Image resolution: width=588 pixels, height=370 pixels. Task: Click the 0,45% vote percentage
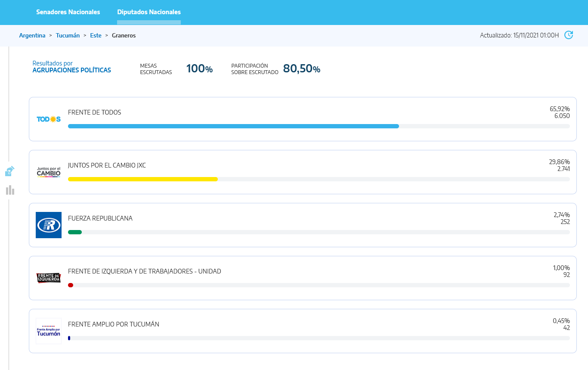[x=561, y=321]
